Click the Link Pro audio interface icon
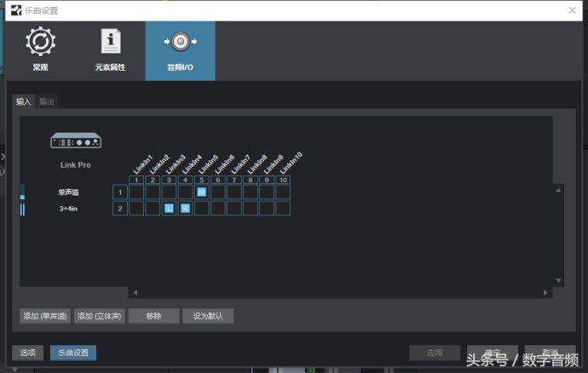The height and width of the screenshot is (373, 588). pos(76,141)
